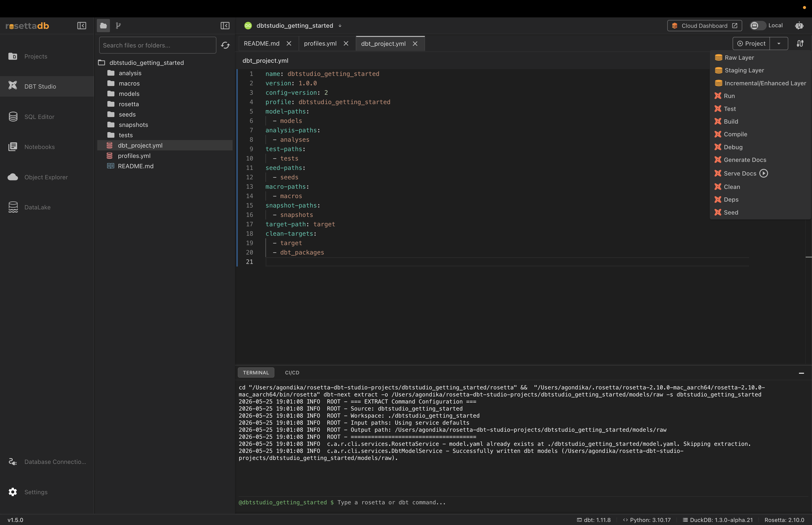Viewport: 812px width, 525px height.
Task: Select Compile in the dbt menu
Action: pyautogui.click(x=760, y=134)
